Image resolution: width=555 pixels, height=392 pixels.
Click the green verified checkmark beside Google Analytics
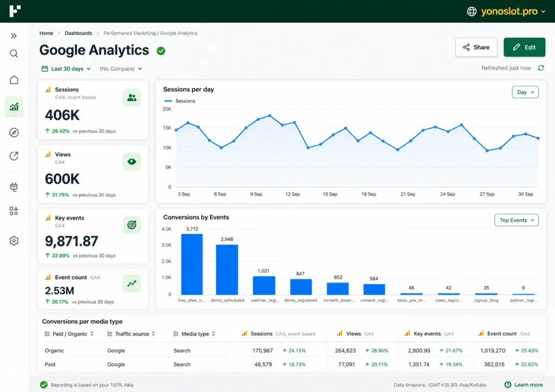[161, 51]
